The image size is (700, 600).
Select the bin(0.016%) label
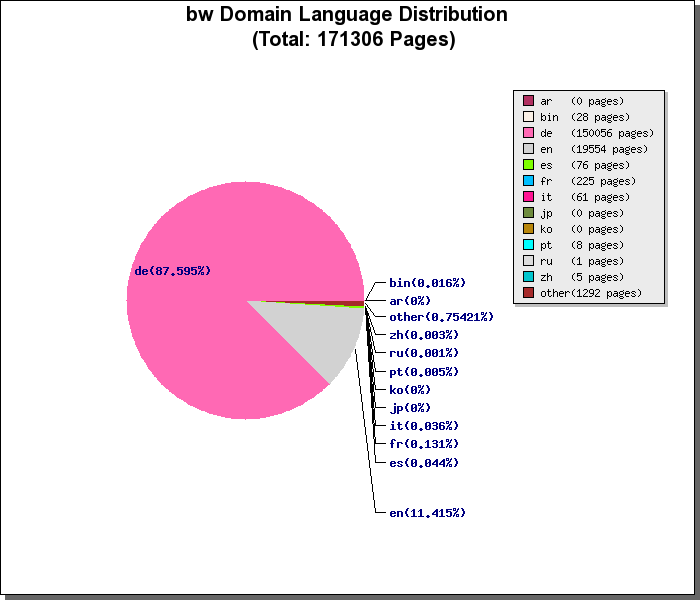[427, 283]
